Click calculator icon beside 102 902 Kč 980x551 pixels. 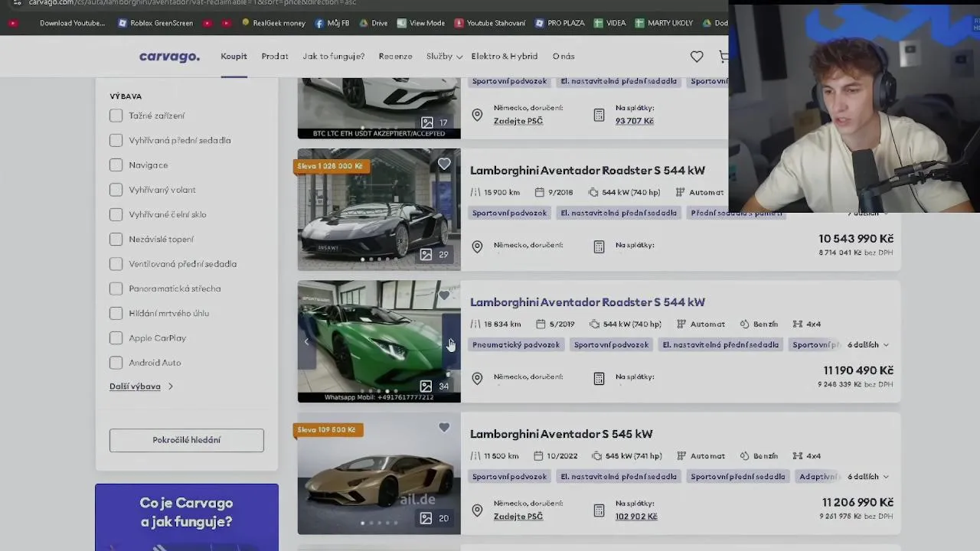pos(599,510)
